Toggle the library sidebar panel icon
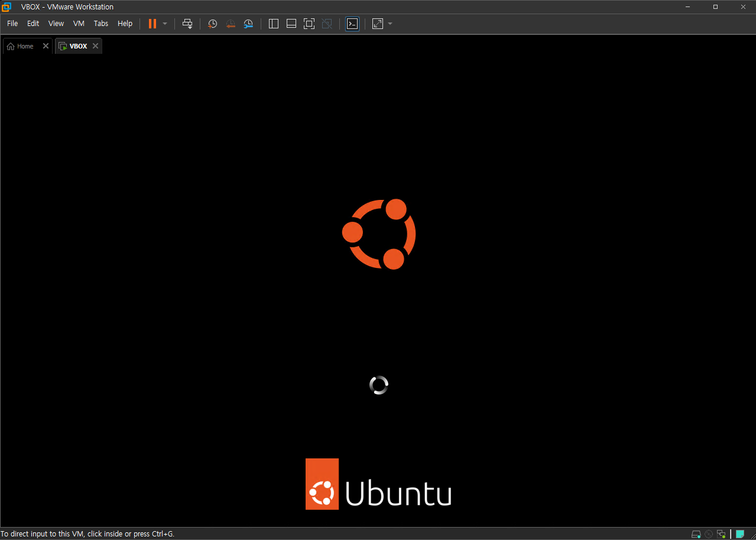 pos(273,24)
